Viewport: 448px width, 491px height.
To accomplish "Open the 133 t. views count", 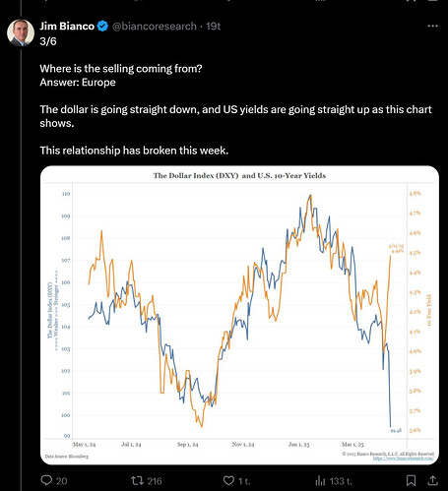I will pos(341,481).
